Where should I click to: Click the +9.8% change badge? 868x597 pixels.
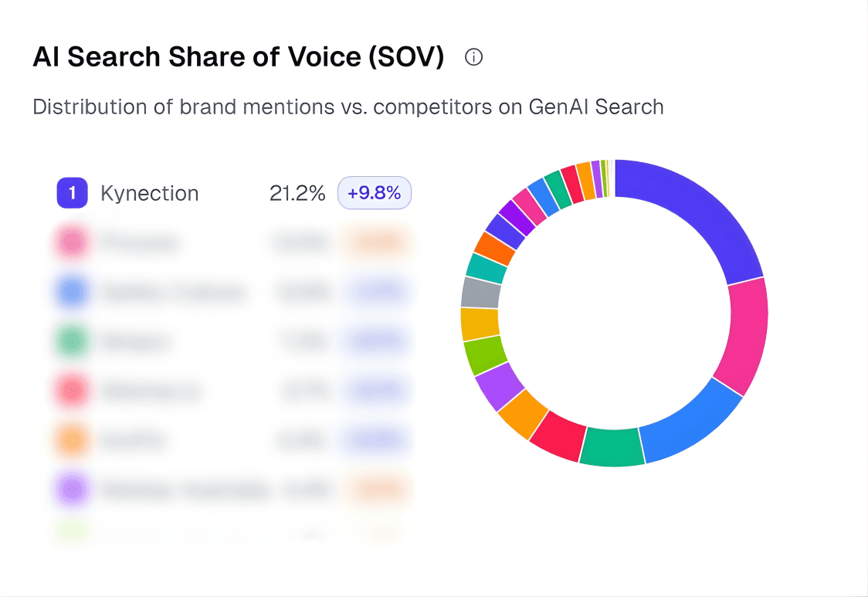[x=375, y=192]
